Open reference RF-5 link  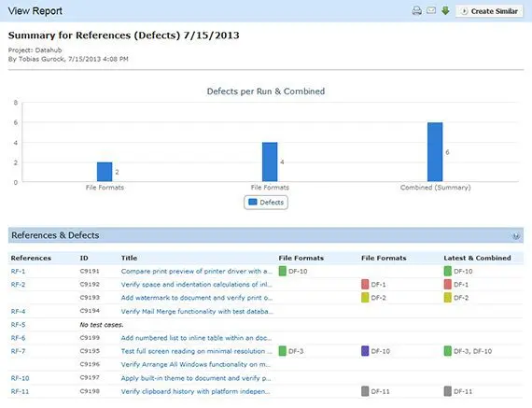coord(18,325)
